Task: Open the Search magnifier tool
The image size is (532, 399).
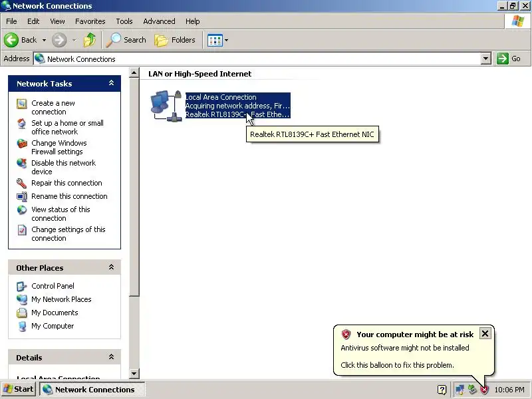Action: pyautogui.click(x=126, y=40)
